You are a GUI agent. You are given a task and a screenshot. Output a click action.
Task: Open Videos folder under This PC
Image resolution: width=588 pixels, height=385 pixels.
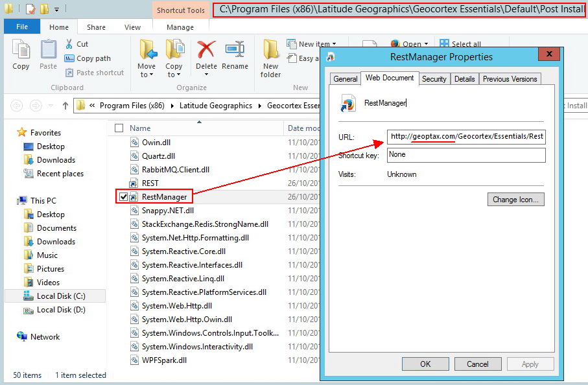coord(48,283)
